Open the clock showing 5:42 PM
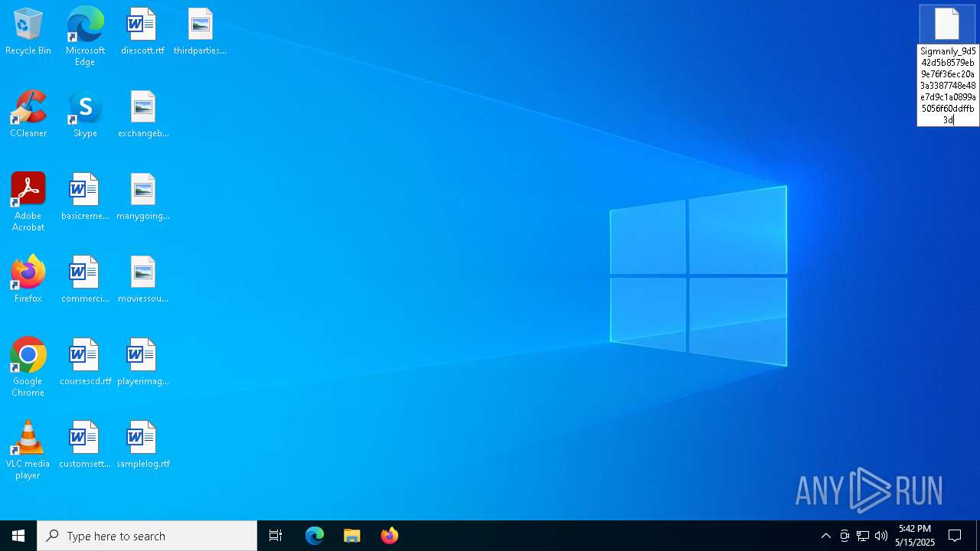This screenshot has width=980, height=551. (x=915, y=536)
